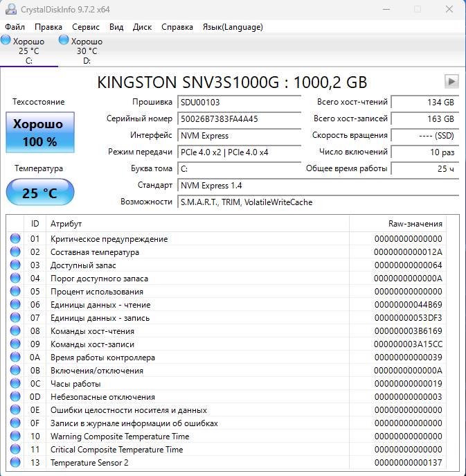Open the Справка menu
This screenshot has width=466, height=476.
click(x=177, y=27)
